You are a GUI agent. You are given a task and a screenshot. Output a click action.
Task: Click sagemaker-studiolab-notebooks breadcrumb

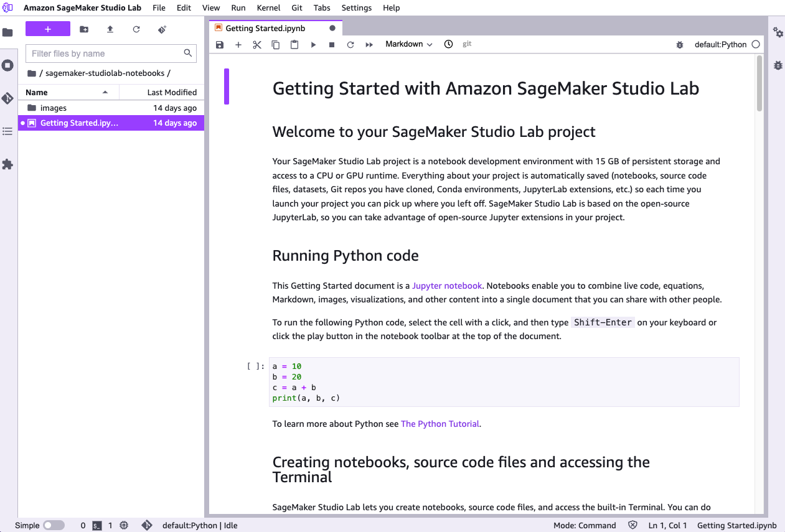[105, 73]
